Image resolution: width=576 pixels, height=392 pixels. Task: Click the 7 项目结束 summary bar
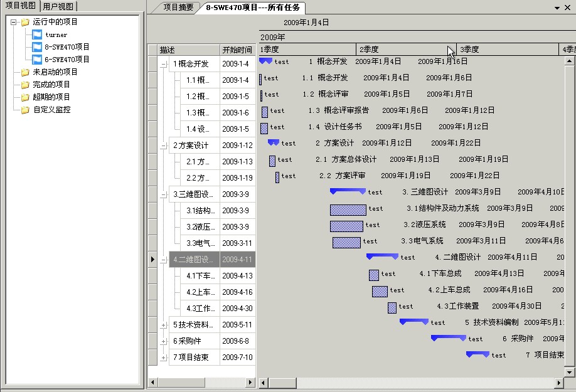(477, 354)
